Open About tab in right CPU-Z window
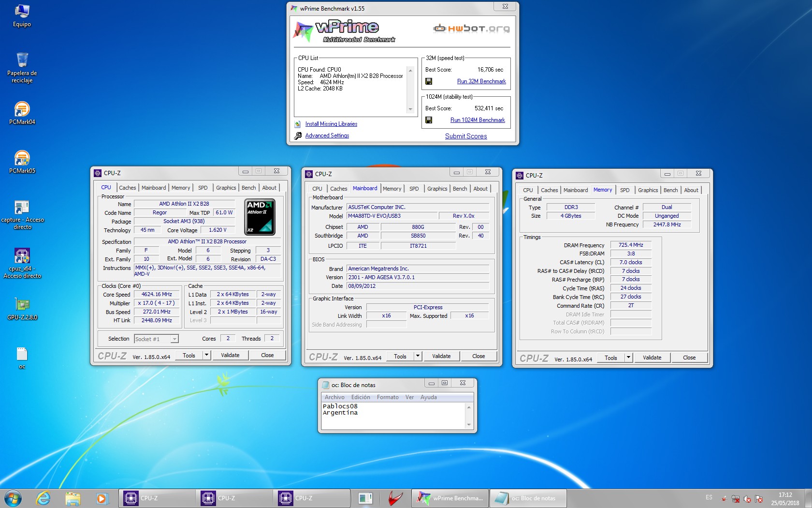Image resolution: width=812 pixels, height=508 pixels. pos(691,190)
